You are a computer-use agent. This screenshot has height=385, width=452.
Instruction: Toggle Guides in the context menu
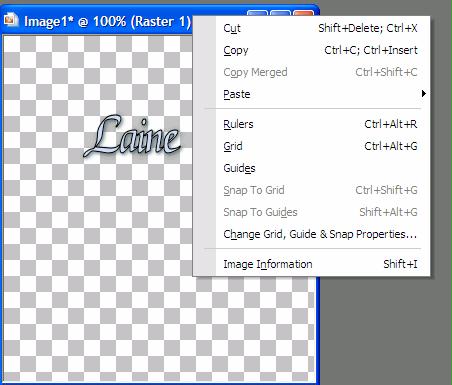[312, 168]
